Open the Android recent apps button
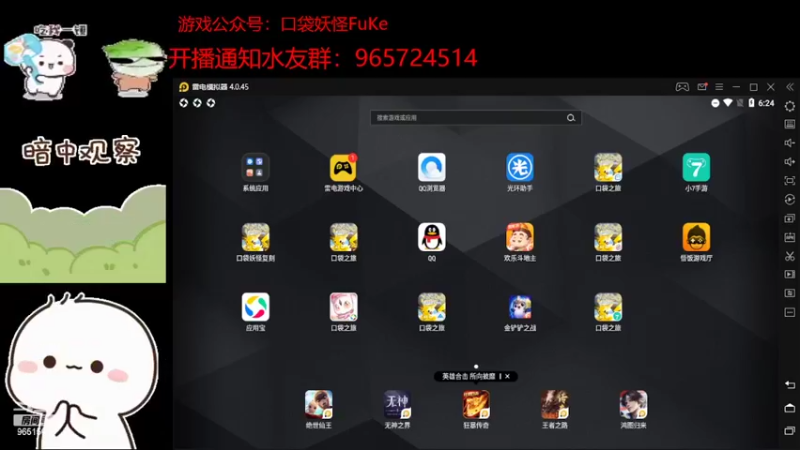This screenshot has width=800, height=450. pyautogui.click(x=790, y=431)
